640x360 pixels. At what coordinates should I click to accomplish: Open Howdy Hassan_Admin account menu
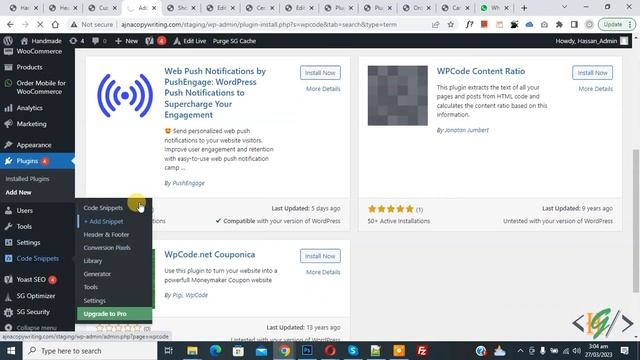pyautogui.click(x=591, y=41)
